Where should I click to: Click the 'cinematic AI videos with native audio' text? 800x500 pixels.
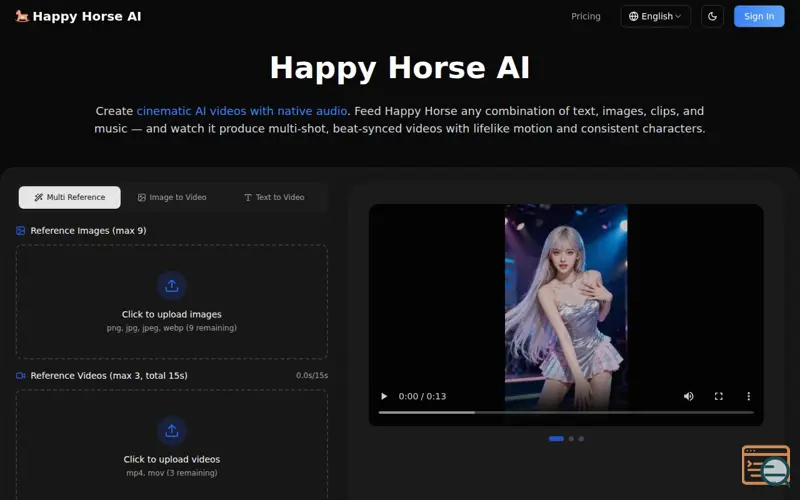tap(242, 111)
